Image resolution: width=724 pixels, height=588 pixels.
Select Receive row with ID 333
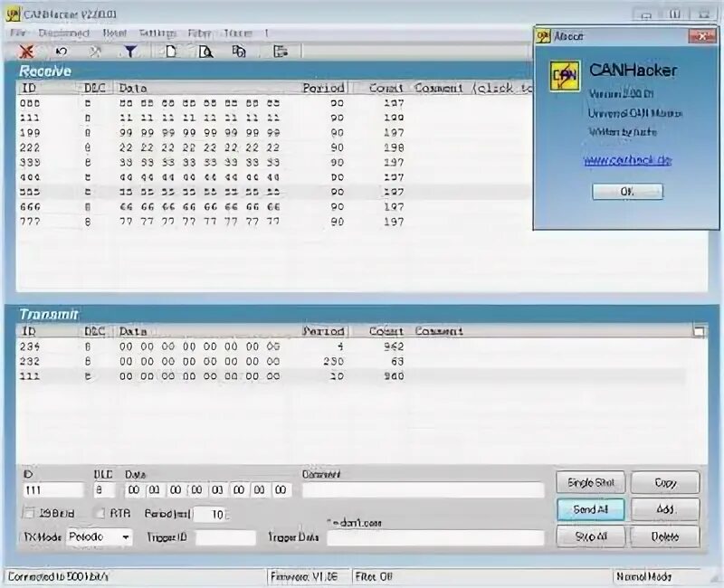[x=273, y=163]
